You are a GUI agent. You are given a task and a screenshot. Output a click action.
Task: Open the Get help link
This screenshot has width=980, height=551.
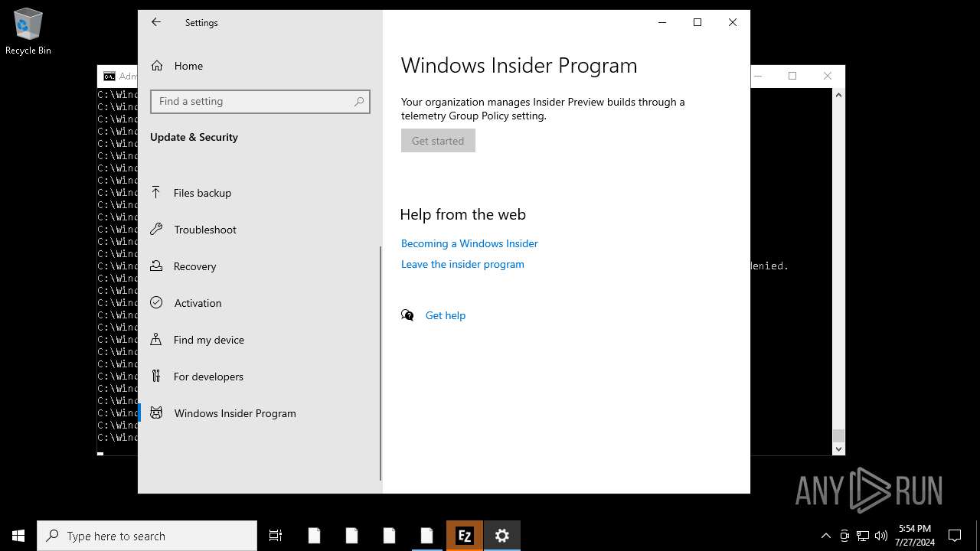(x=446, y=315)
